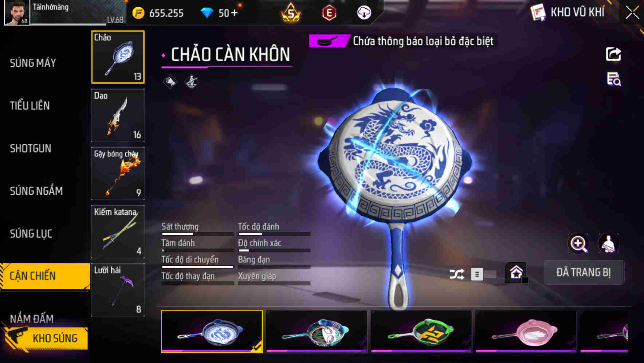Tap the share icon at top right
Viewport: 644px width, 363px height.
613,54
